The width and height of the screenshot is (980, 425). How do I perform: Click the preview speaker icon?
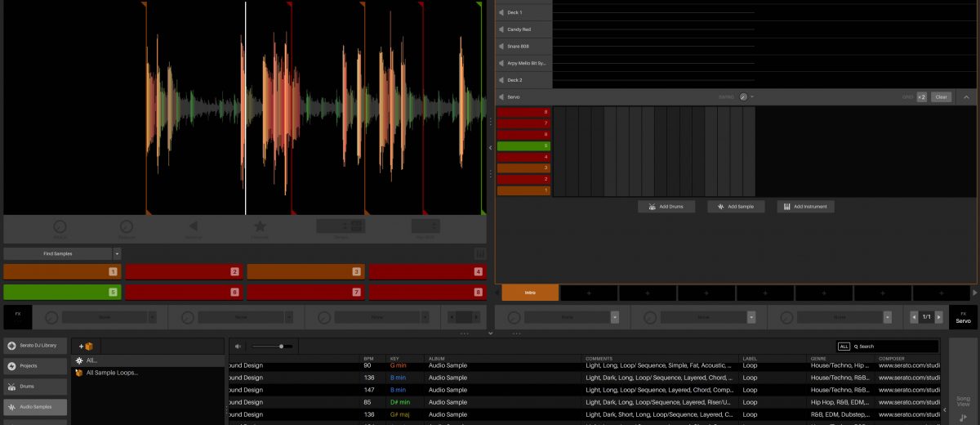click(x=238, y=347)
